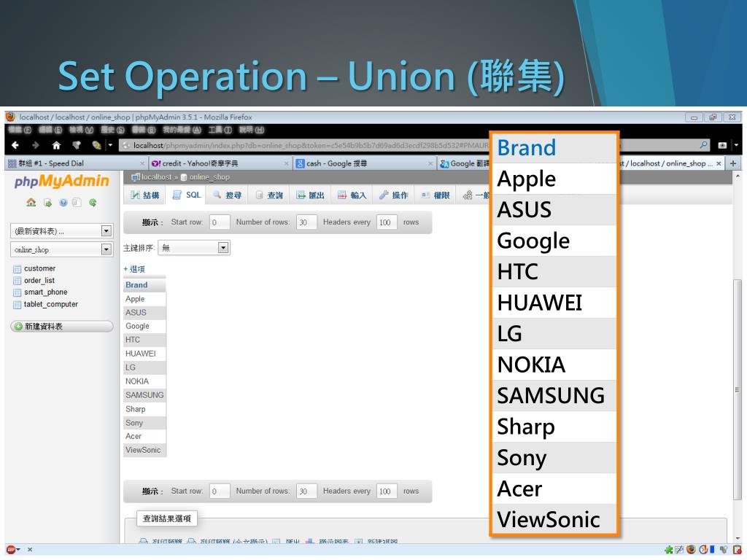Click the HUAWEI cell in result list
The width and height of the screenshot is (747, 560).
pyautogui.click(x=144, y=354)
